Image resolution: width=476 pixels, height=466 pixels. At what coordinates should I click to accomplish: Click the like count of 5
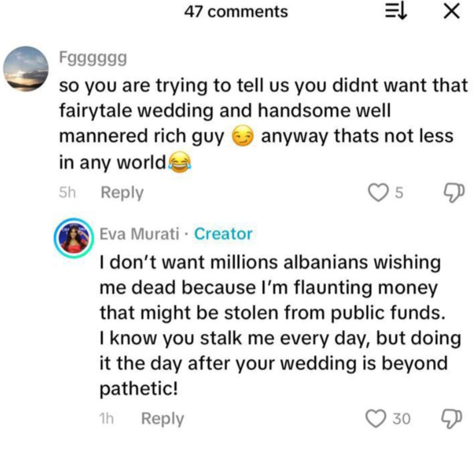point(399,194)
